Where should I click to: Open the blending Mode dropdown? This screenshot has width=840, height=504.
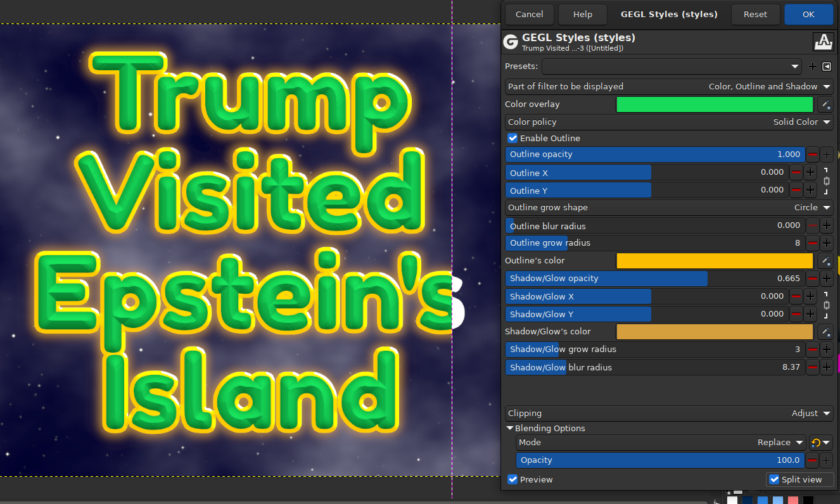661,443
